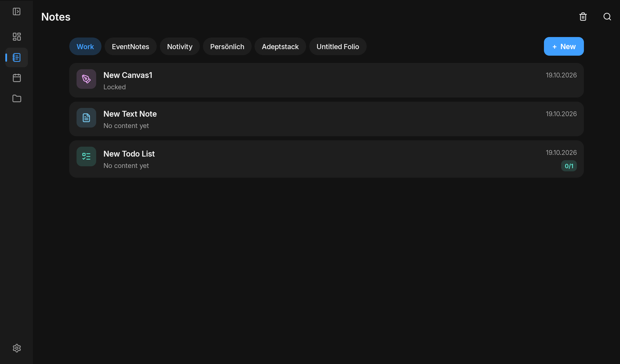Click the search magnifier icon
620x364 pixels.
click(x=607, y=16)
